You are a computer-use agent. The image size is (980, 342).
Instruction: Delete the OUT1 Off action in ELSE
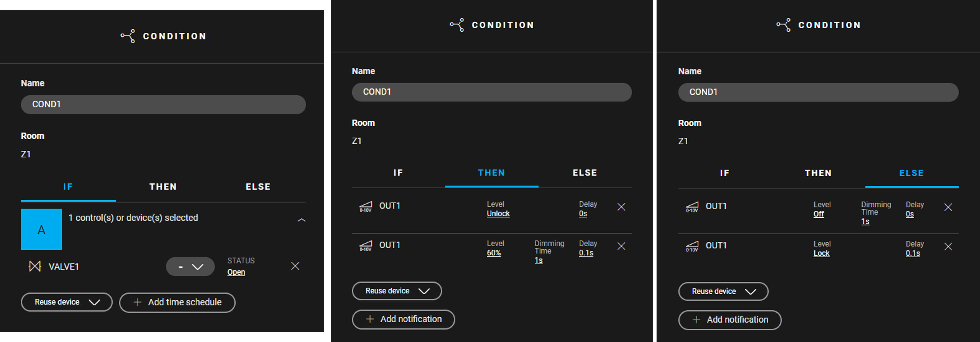tap(948, 207)
